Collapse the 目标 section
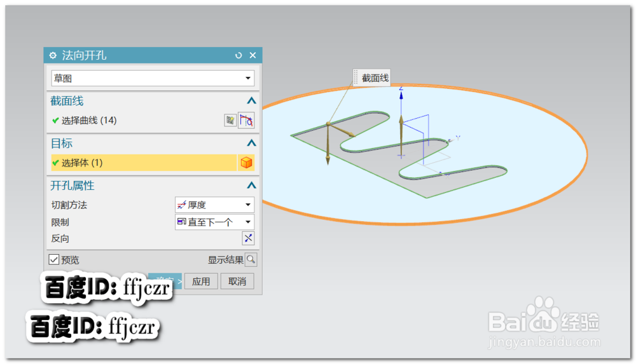The image size is (636, 364). click(251, 143)
